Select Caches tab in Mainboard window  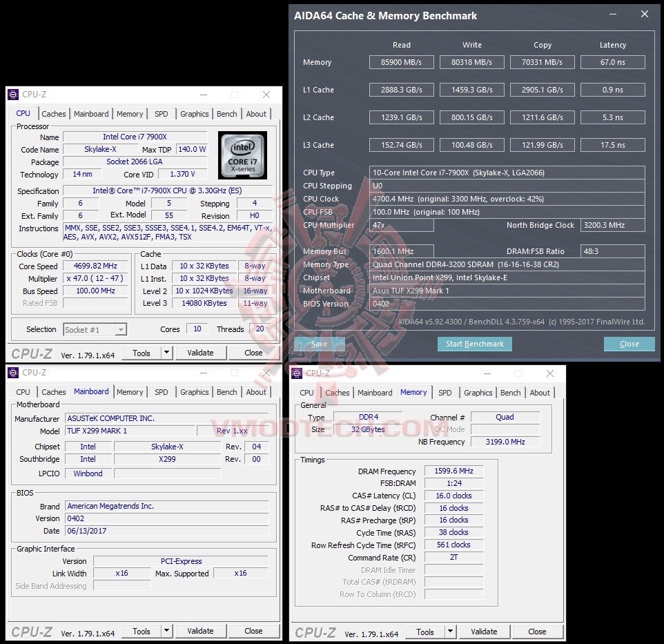54,392
